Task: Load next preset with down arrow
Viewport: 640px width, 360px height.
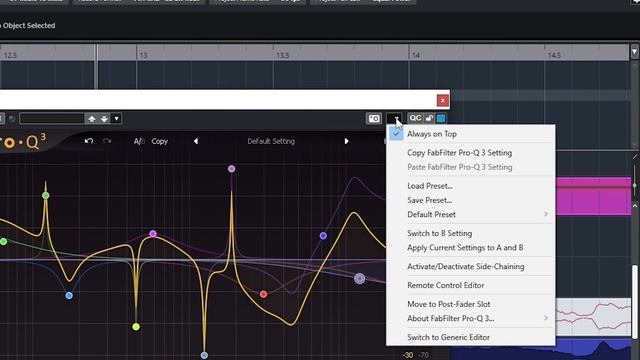Action: coord(104,119)
